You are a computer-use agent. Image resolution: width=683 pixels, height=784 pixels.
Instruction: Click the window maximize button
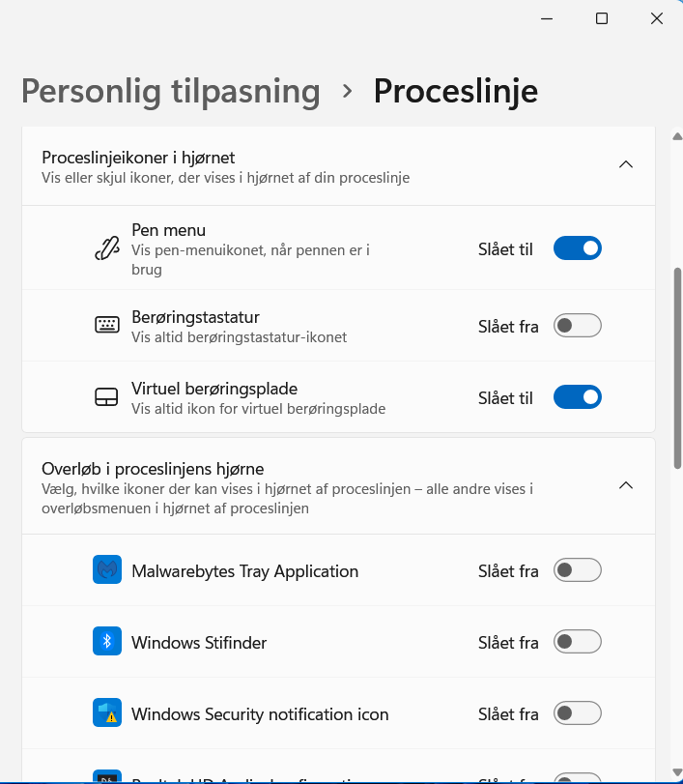(x=601, y=17)
